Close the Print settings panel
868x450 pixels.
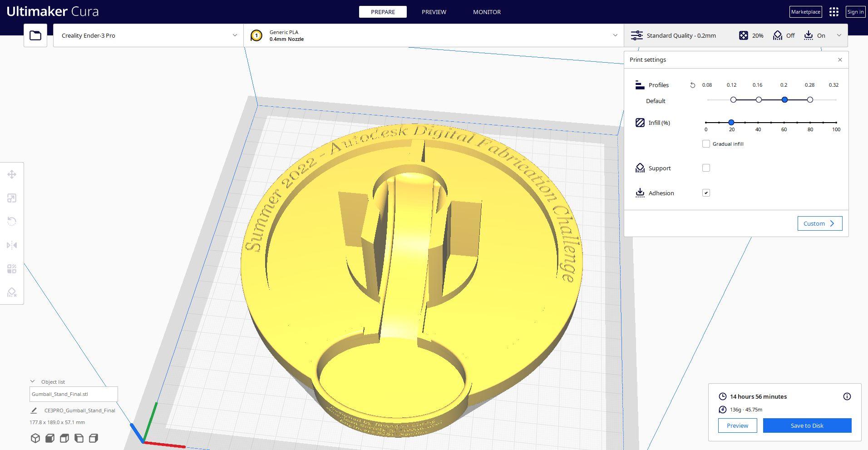point(840,59)
